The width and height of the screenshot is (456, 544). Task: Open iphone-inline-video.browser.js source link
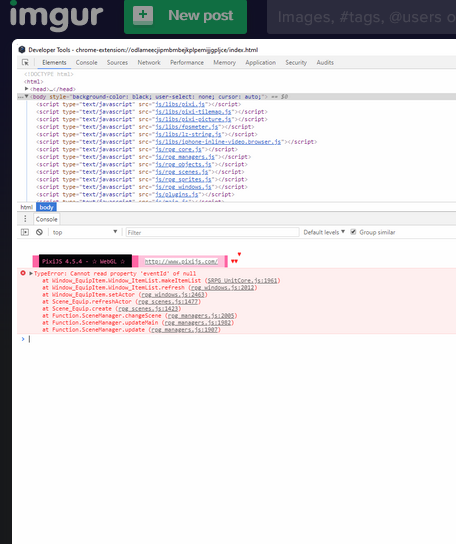218,142
